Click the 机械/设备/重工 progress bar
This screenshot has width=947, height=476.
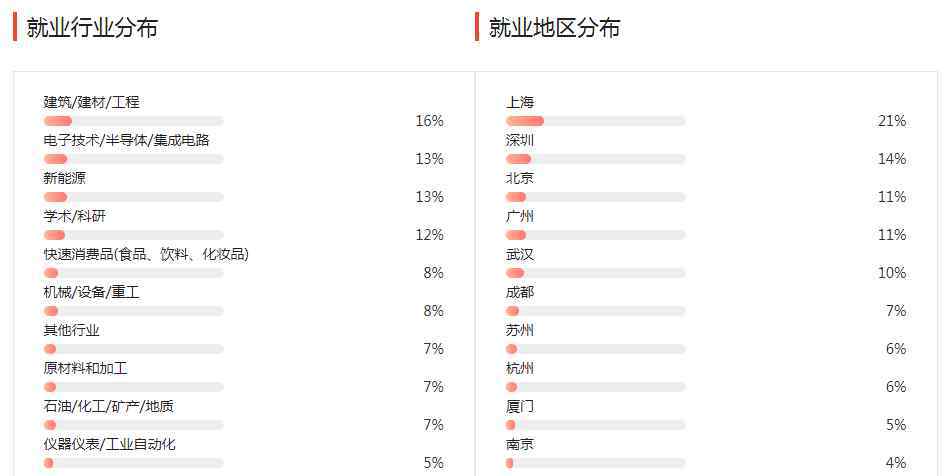[133, 311]
